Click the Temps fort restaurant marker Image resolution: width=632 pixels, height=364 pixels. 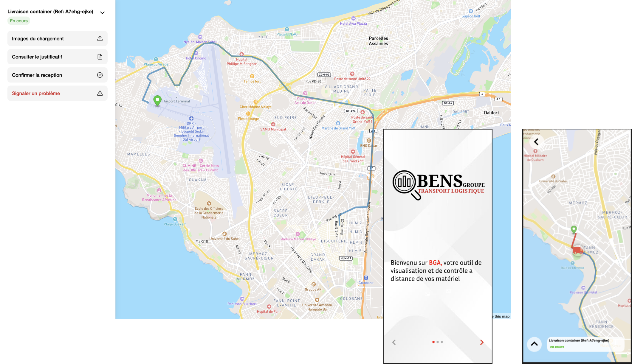[252, 76]
